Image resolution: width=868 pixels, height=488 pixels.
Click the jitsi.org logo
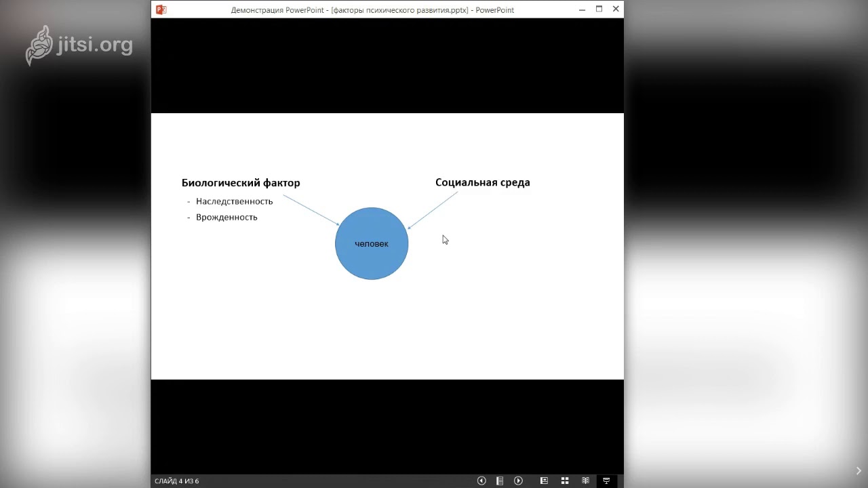click(x=79, y=45)
